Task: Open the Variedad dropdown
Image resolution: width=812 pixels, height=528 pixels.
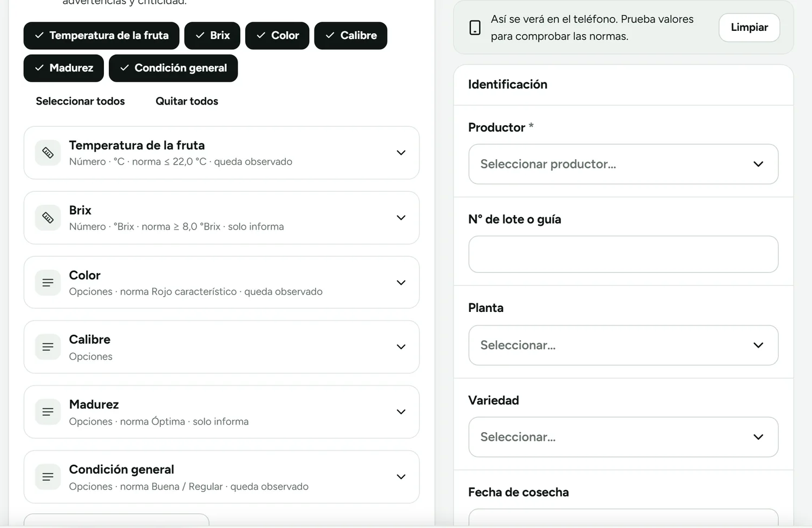Action: (x=623, y=437)
